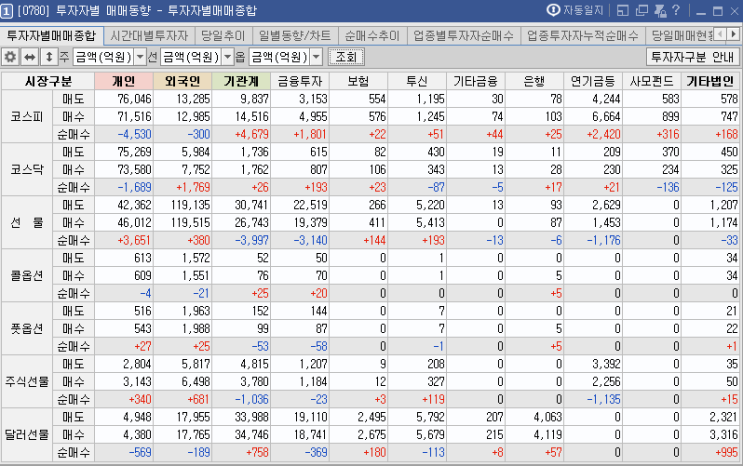Click the 4,063 은행 매도 cell
This screenshot has width=743, height=466.
coord(535,418)
